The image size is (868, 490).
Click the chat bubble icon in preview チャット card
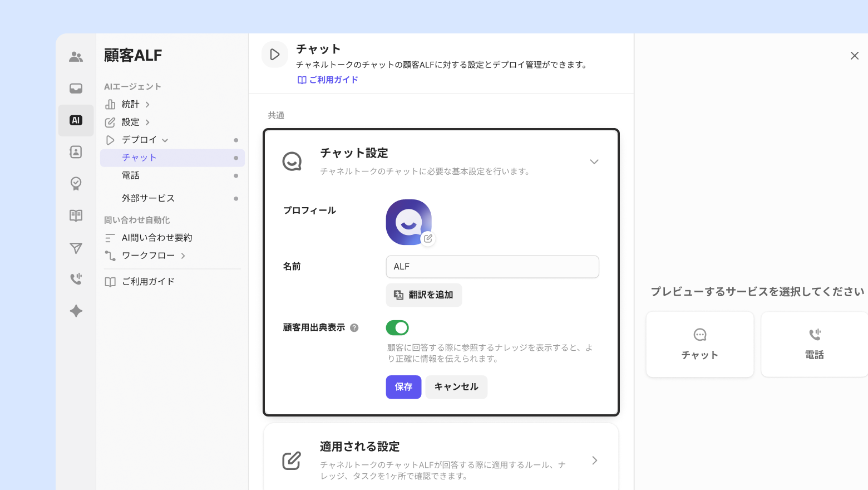[700, 335]
